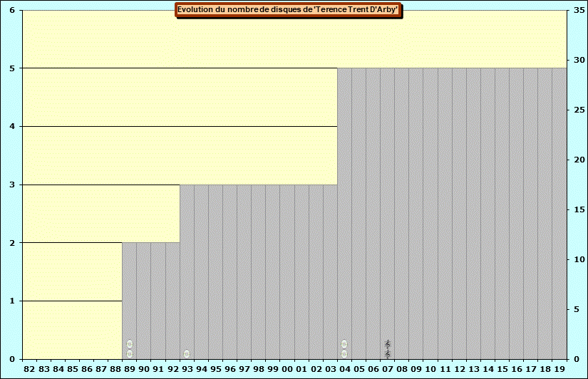
Task: Select the disc icon at year 93
Action: click(x=187, y=354)
